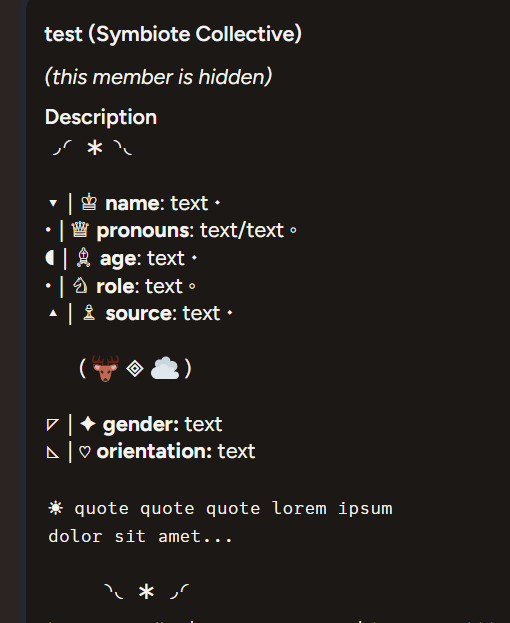The image size is (510, 623).
Task: Click the deer emoji
Action: (x=105, y=368)
